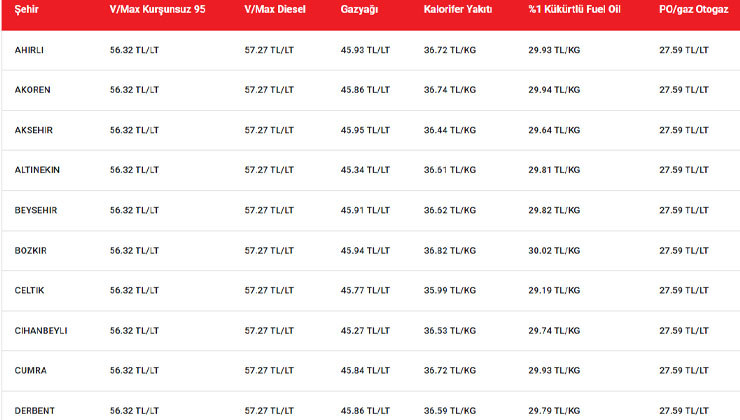Click BOZKIR's fuel oil price 30.02 TL/KG
This screenshot has width=740, height=420.
click(554, 250)
